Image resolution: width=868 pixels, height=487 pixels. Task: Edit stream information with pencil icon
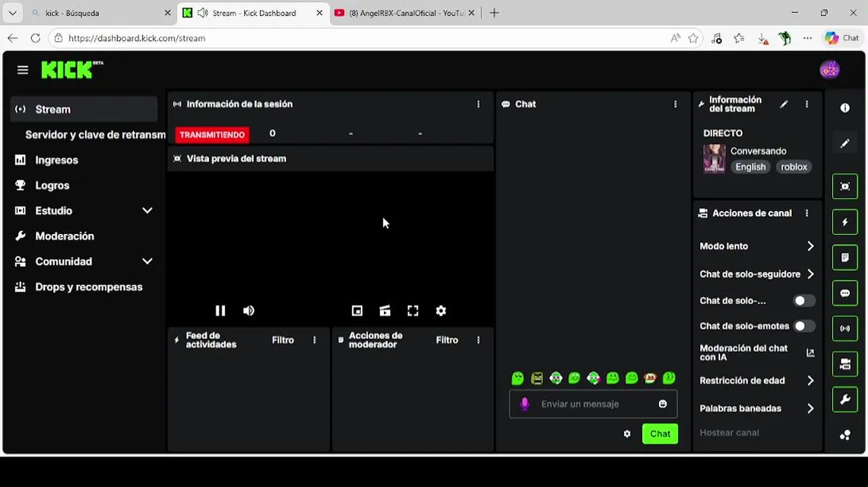click(783, 104)
